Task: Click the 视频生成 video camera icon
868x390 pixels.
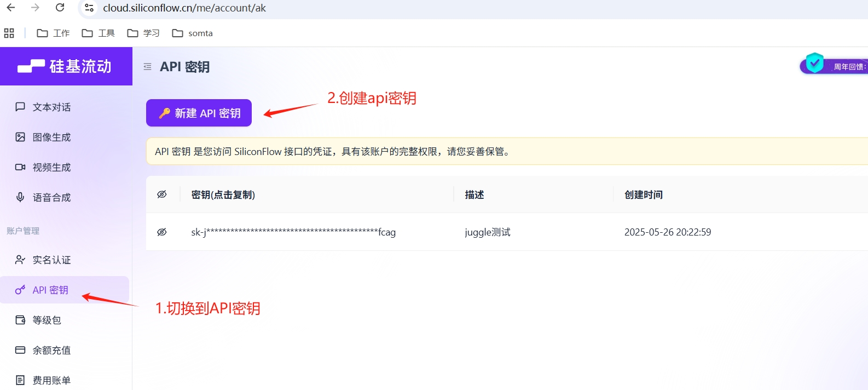Action: 20,167
